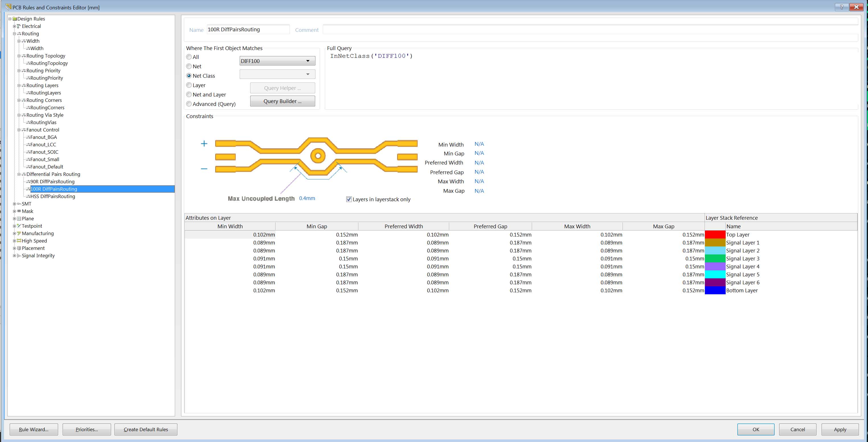Click the Testpoint category icon
Viewport: 868px width, 442px height.
click(19, 226)
